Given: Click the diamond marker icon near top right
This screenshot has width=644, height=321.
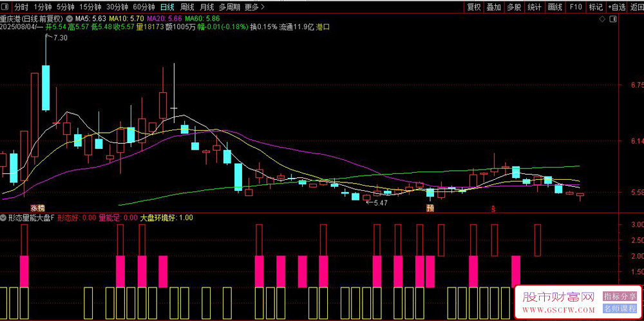Looking at the screenshot, I should [602, 19].
